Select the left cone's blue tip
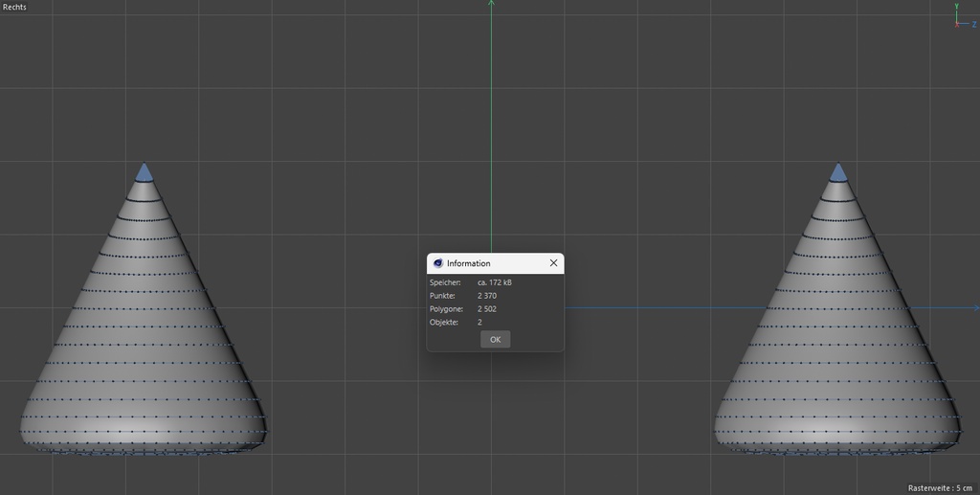Viewport: 980px width, 495px height. pos(145,173)
